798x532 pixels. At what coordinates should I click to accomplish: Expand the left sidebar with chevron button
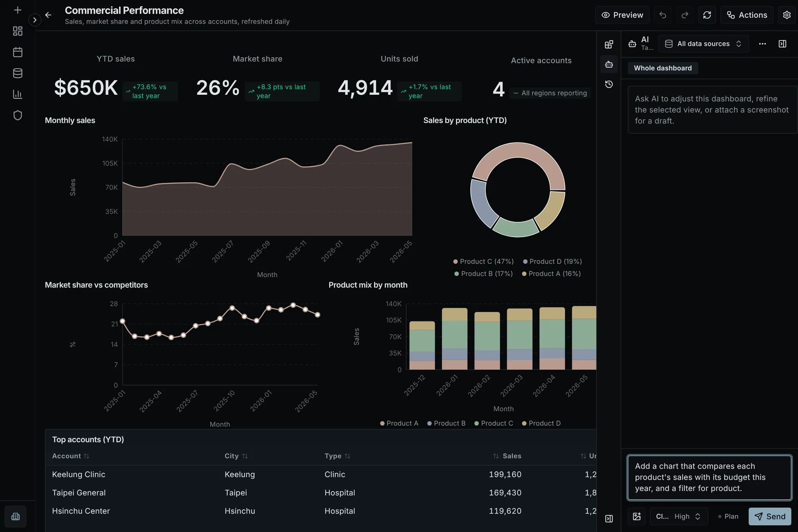click(35, 20)
